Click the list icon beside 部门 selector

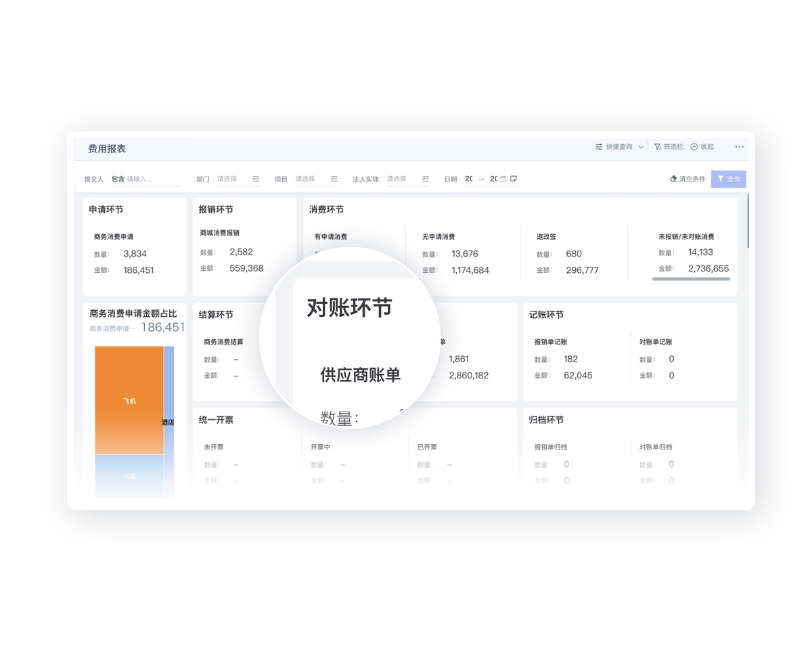[256, 179]
